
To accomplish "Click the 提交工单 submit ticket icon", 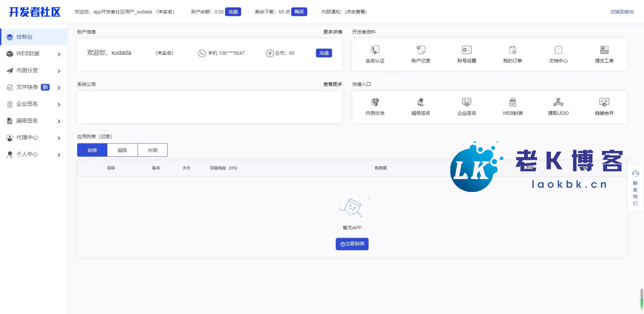I will pos(604,50).
